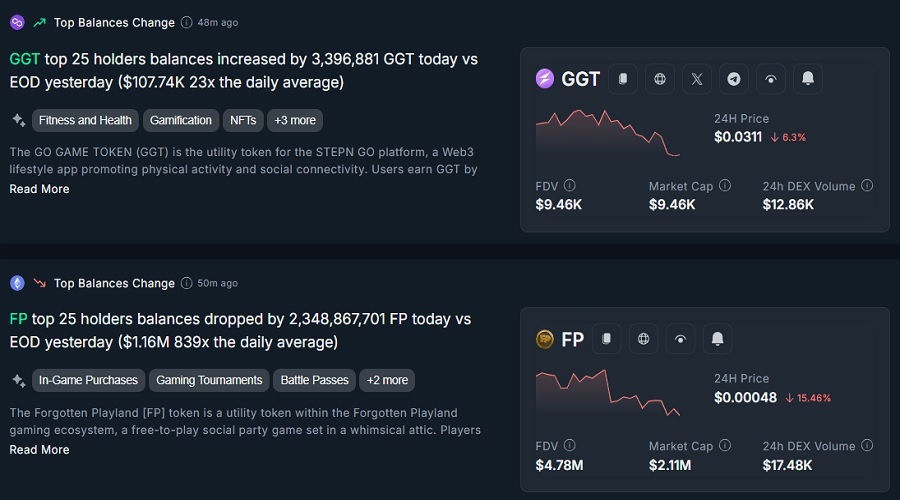900x500 pixels.
Task: Expand the FP '+2 more' tags
Action: (387, 380)
